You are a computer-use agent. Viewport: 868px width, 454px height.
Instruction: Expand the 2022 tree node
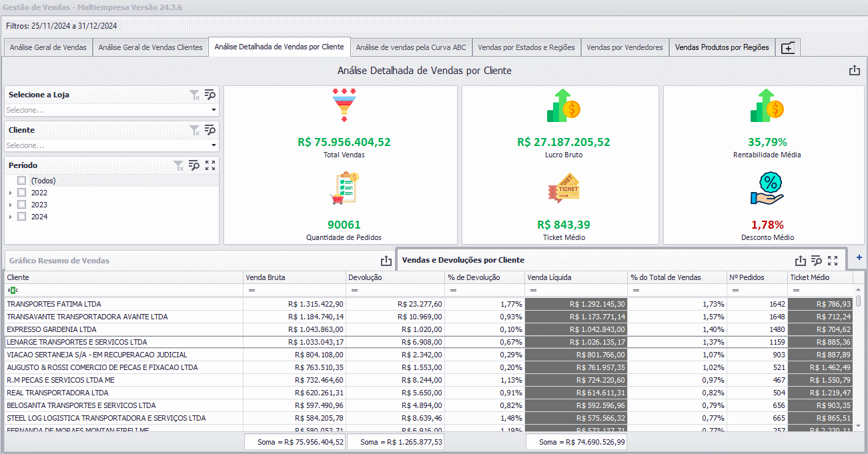10,193
